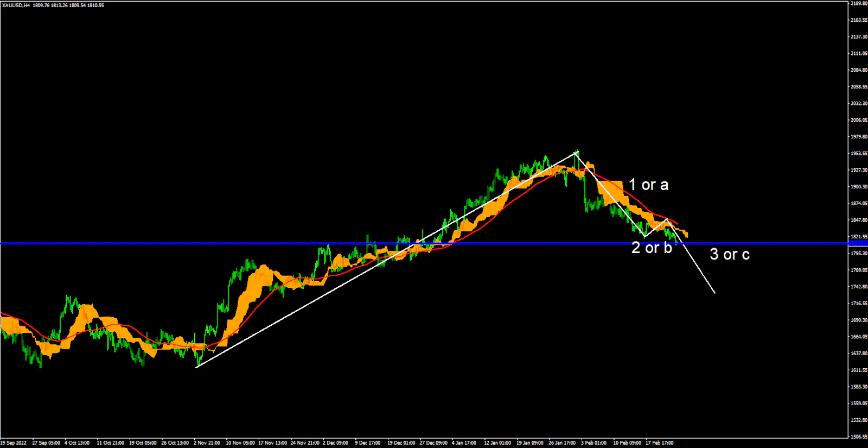Click the XAUUSD,H4 chart title text
The height and width of the screenshot is (448, 868).
point(16,5)
